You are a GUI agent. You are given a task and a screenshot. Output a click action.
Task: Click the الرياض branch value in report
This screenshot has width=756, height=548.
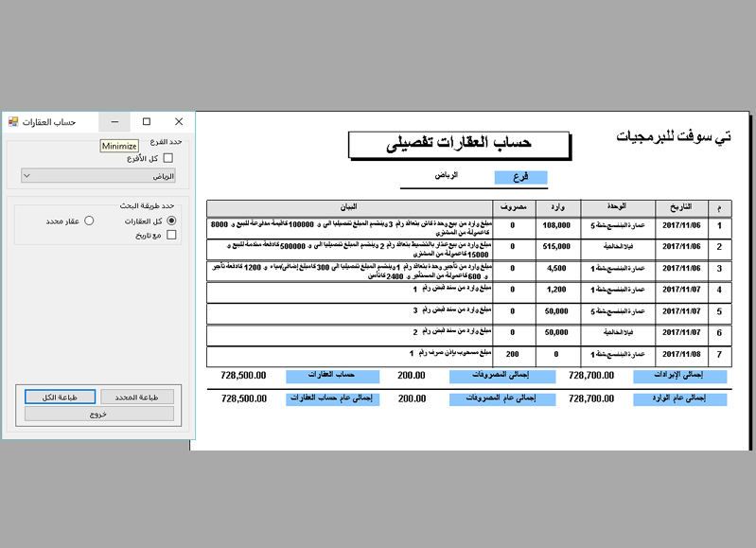pyautogui.click(x=446, y=175)
